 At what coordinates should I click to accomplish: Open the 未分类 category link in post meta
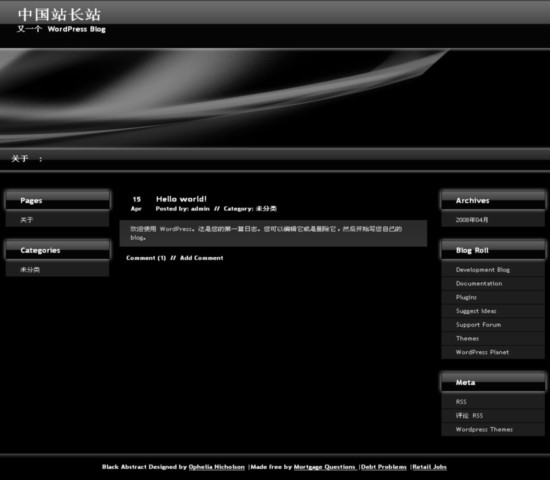266,209
